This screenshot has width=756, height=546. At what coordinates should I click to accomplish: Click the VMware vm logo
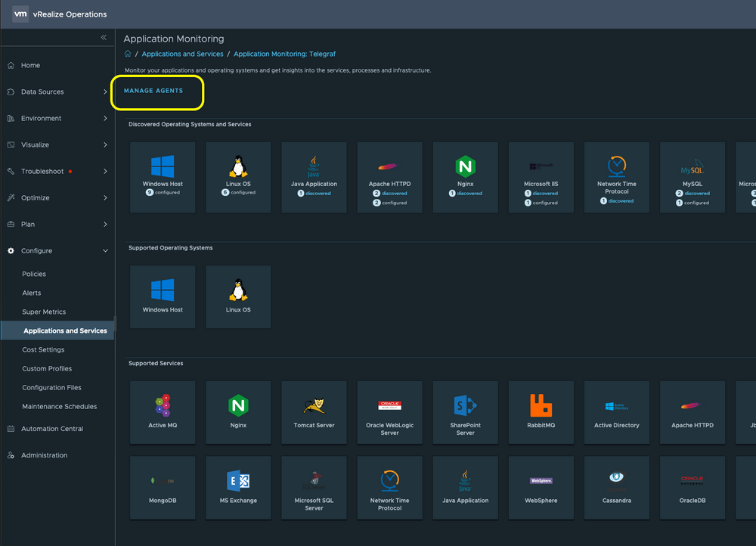[x=20, y=14]
